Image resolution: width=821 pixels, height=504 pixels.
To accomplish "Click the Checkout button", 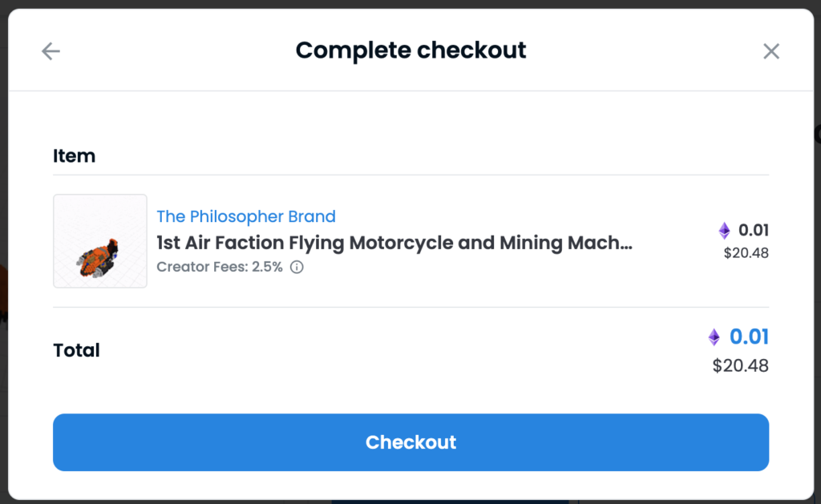I will pos(411,442).
